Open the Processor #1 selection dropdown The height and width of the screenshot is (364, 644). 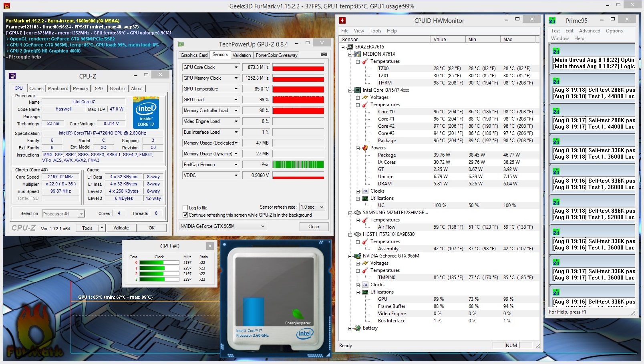tap(63, 214)
